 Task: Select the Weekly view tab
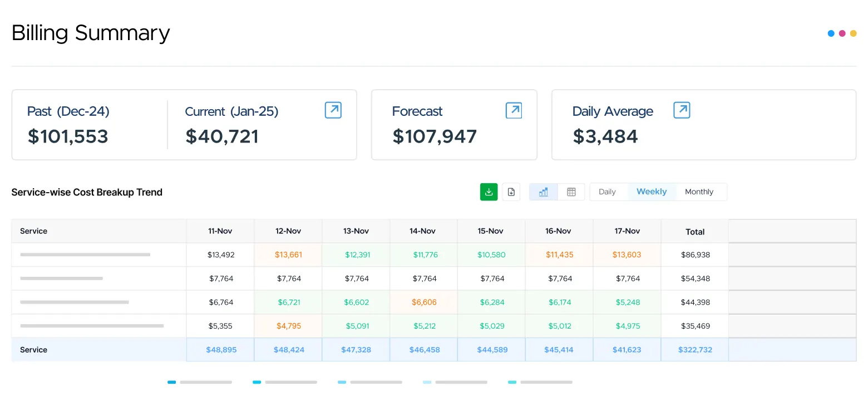(x=652, y=192)
